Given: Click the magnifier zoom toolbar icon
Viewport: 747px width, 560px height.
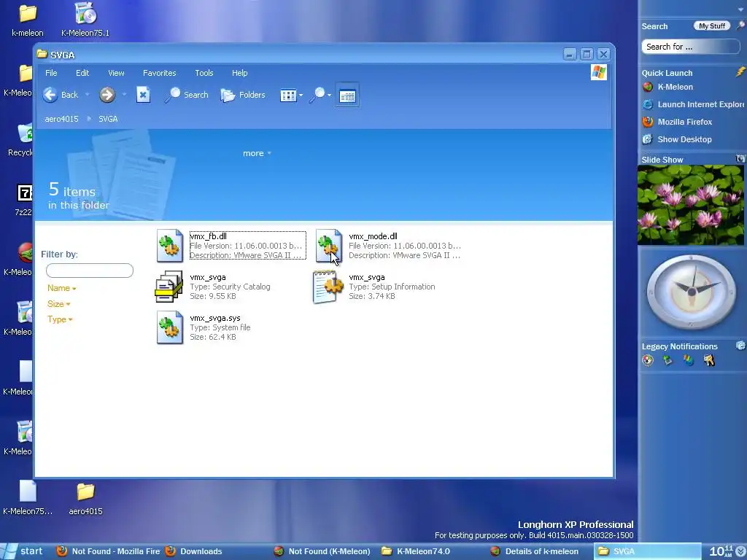Looking at the screenshot, I should 317,95.
